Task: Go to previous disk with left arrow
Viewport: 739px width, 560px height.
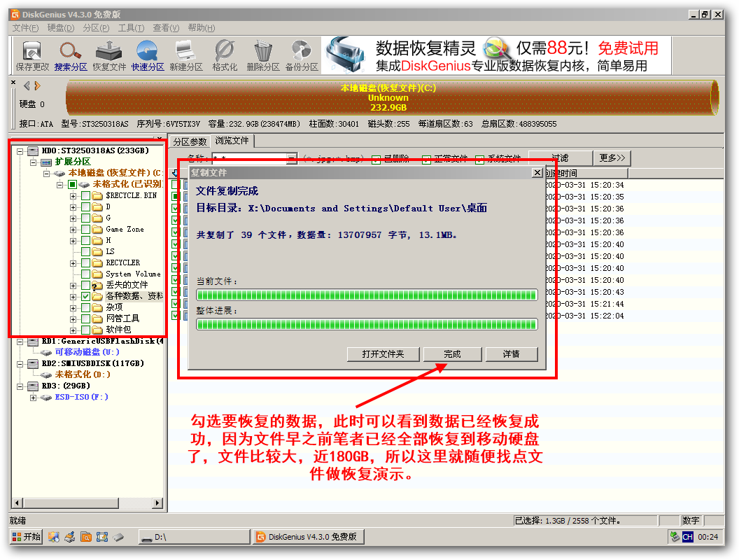Action: (27, 86)
